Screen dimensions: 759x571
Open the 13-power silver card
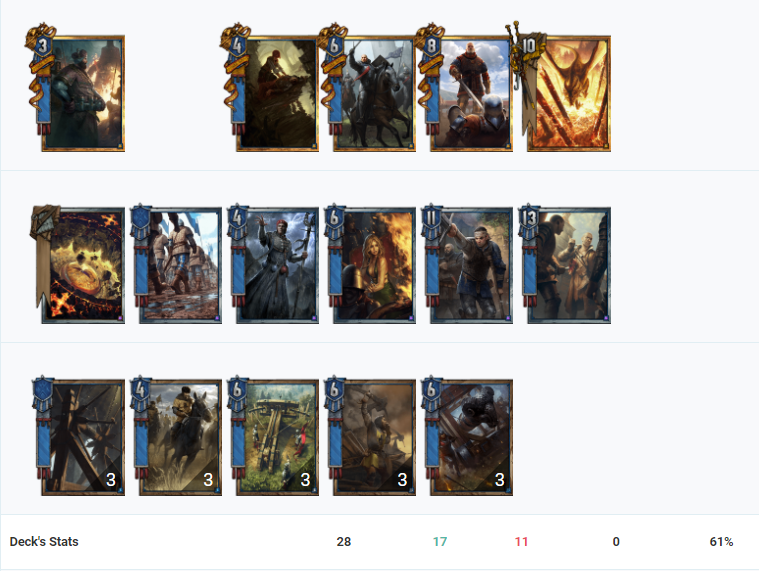tap(565, 264)
